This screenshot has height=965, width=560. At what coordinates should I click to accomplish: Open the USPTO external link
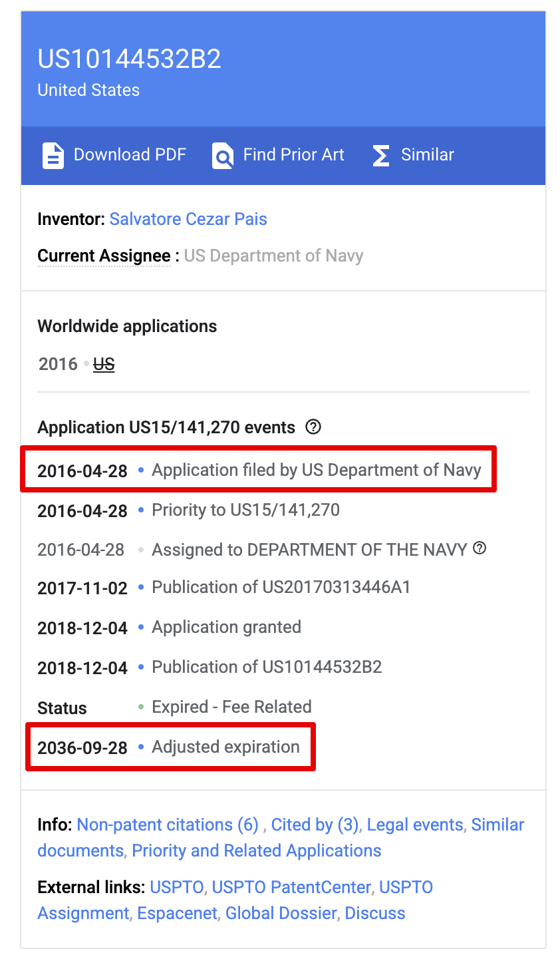coord(176,887)
